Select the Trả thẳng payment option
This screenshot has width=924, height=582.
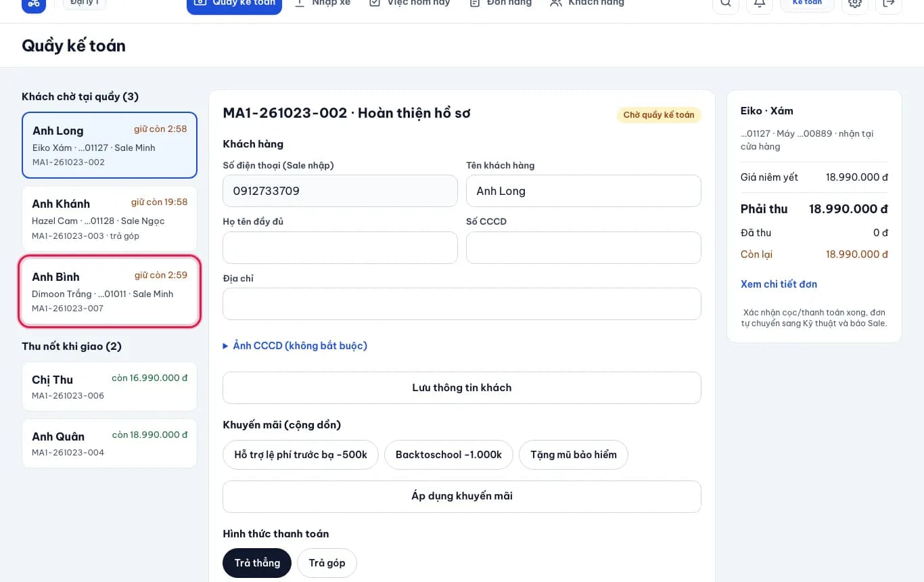[x=257, y=563]
